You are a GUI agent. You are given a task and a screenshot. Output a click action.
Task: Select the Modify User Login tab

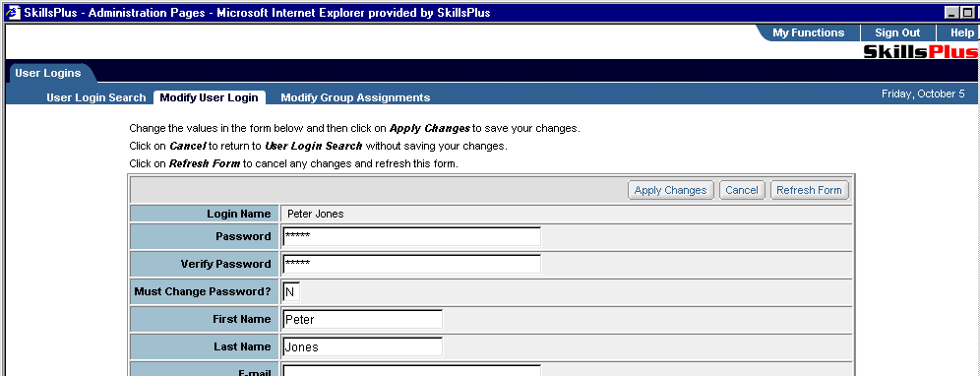tap(209, 97)
